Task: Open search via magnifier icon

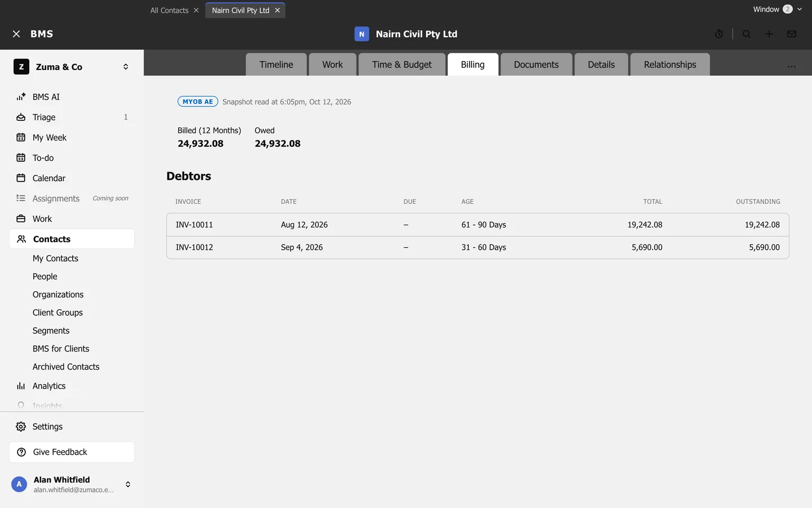Action: (x=747, y=34)
